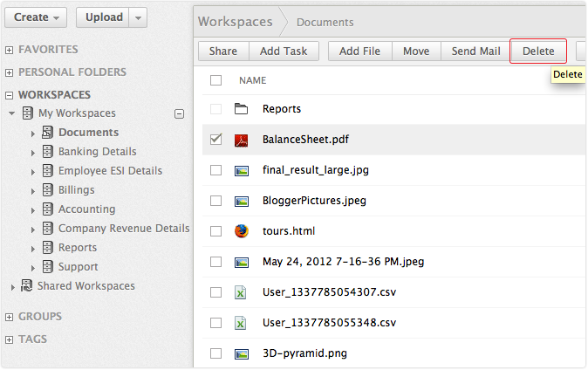Click the PDF icon of BalanceSheet.pdf
This screenshot has width=588, height=370.
[x=241, y=140]
